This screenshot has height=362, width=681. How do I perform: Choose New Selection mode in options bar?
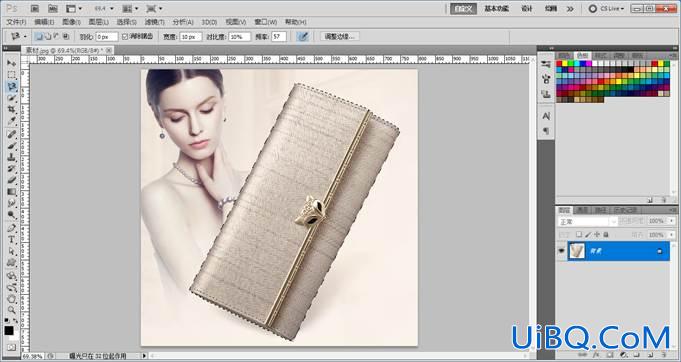click(x=39, y=37)
